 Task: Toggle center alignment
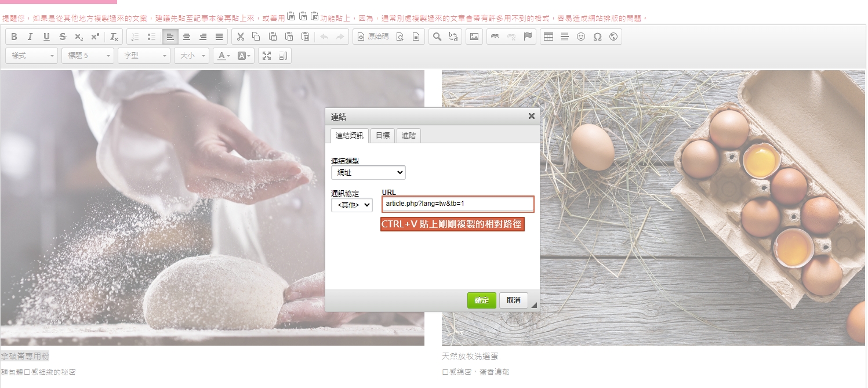coord(187,37)
